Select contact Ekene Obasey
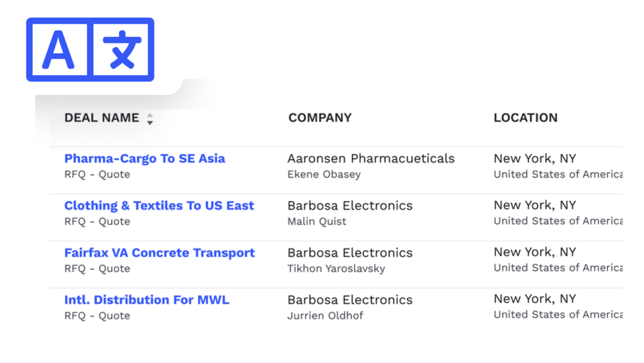 tap(324, 174)
